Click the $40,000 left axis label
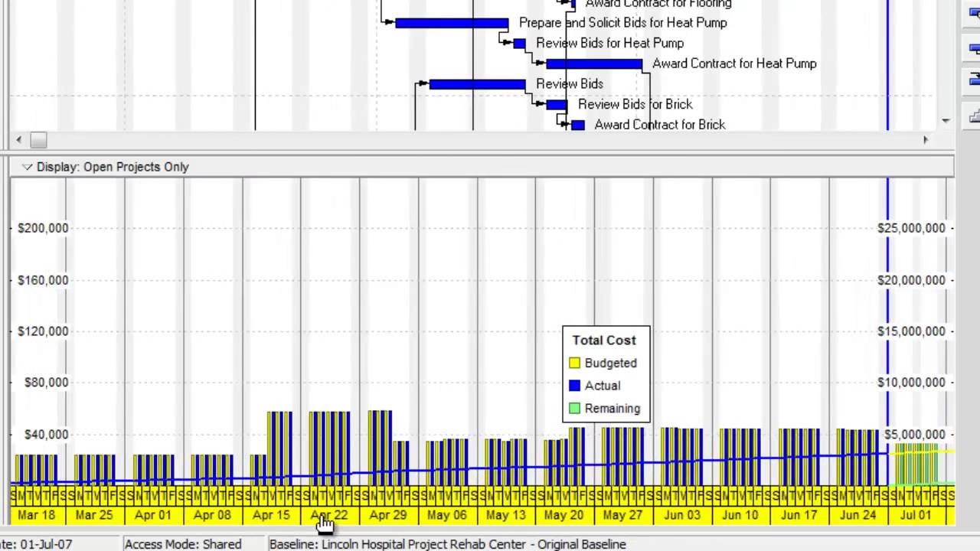 coord(46,435)
